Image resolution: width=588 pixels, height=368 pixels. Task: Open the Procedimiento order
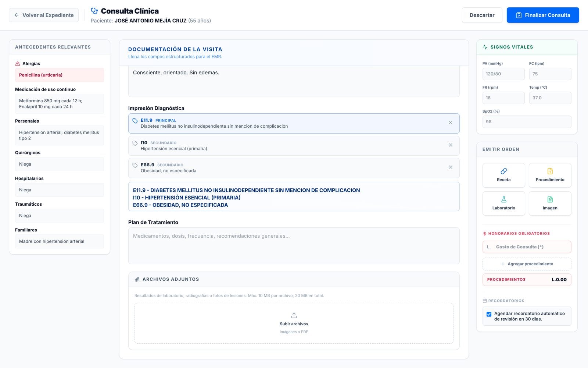tap(550, 175)
